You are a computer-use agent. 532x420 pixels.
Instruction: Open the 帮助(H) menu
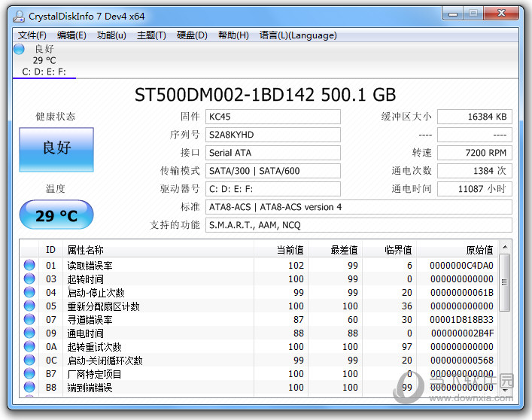click(233, 35)
